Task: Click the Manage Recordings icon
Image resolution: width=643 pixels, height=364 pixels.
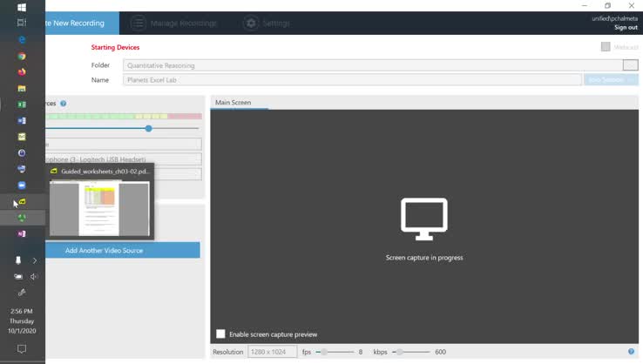Action: pyautogui.click(x=139, y=24)
